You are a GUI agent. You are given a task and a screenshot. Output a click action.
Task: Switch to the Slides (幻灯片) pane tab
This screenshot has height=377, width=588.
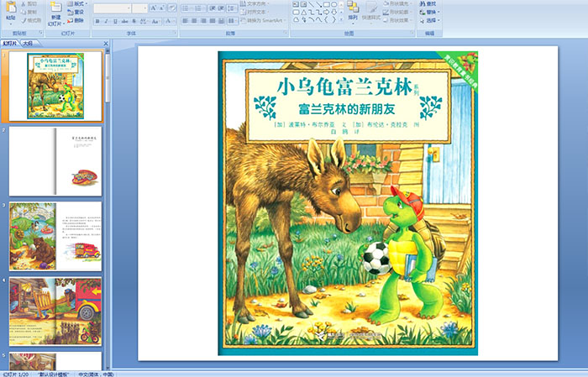(10, 44)
